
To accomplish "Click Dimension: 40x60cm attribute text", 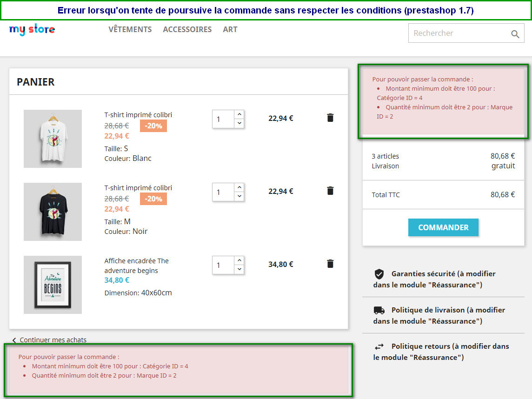I will [x=138, y=293].
